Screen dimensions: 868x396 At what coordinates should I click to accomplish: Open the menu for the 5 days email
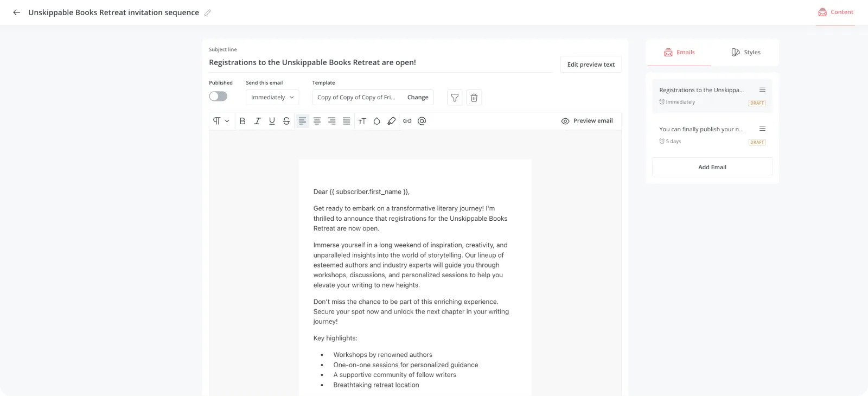762,129
